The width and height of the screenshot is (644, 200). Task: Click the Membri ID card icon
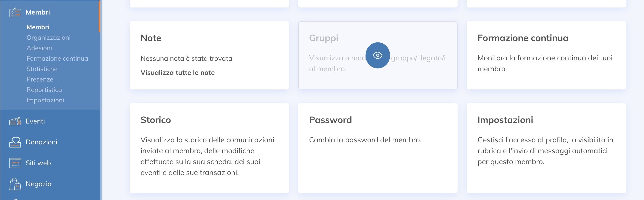coord(15,12)
